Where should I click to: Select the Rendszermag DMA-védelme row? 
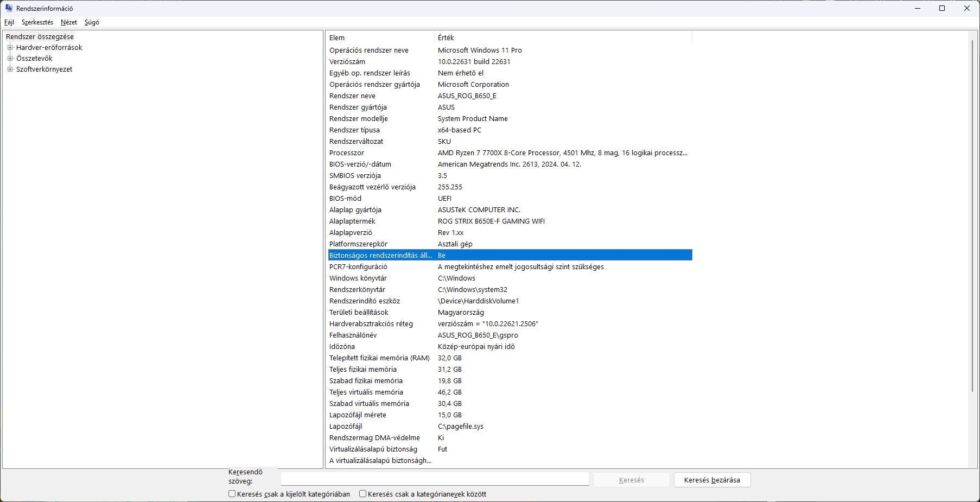[x=510, y=437]
